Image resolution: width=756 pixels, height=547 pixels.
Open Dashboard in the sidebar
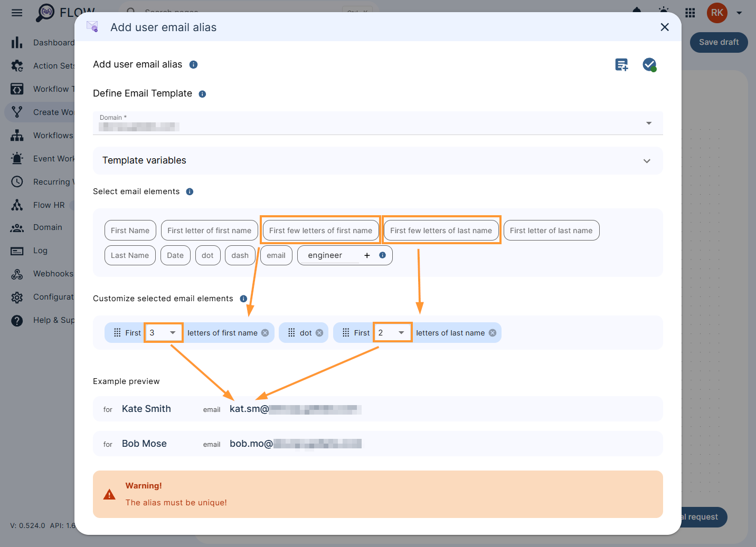pyautogui.click(x=53, y=42)
